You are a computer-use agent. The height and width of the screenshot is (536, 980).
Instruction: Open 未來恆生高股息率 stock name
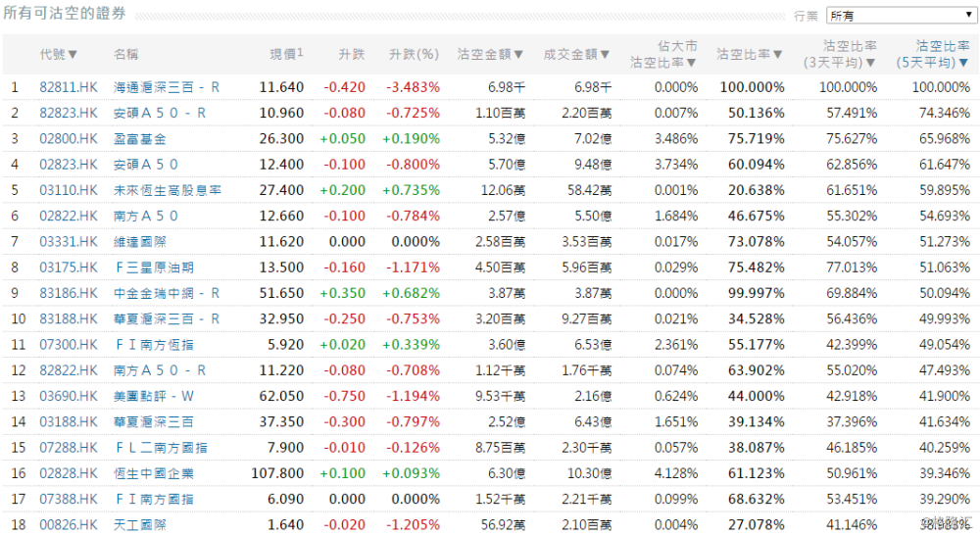coord(167,190)
